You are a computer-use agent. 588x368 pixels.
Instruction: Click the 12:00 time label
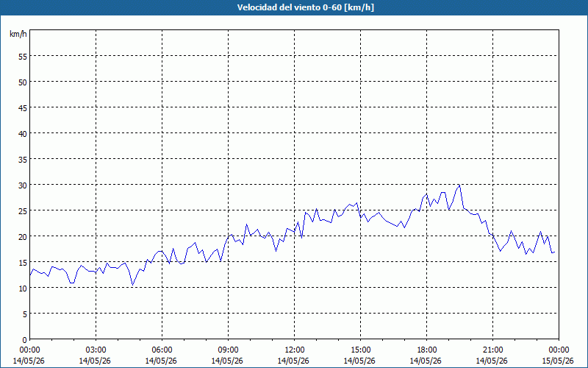[x=295, y=350]
